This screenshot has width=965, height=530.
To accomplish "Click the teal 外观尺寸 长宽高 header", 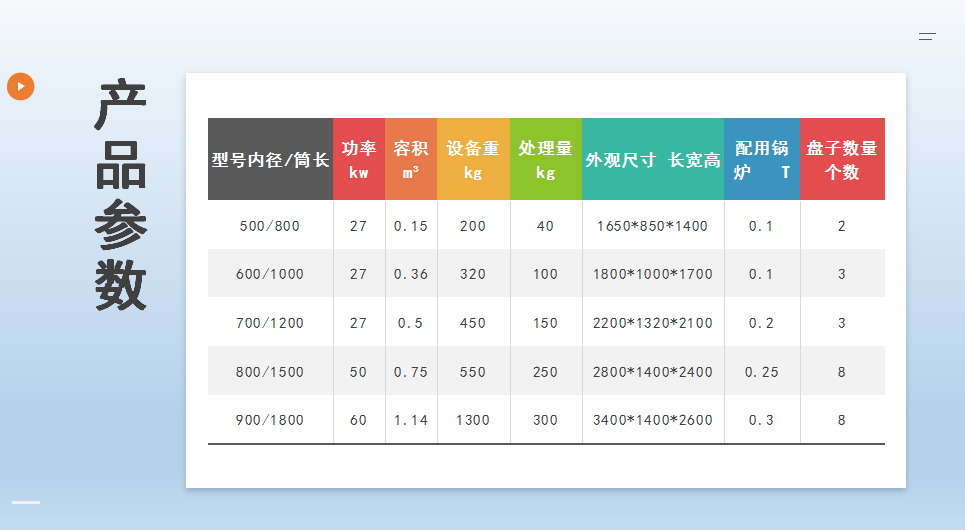I will [x=653, y=159].
